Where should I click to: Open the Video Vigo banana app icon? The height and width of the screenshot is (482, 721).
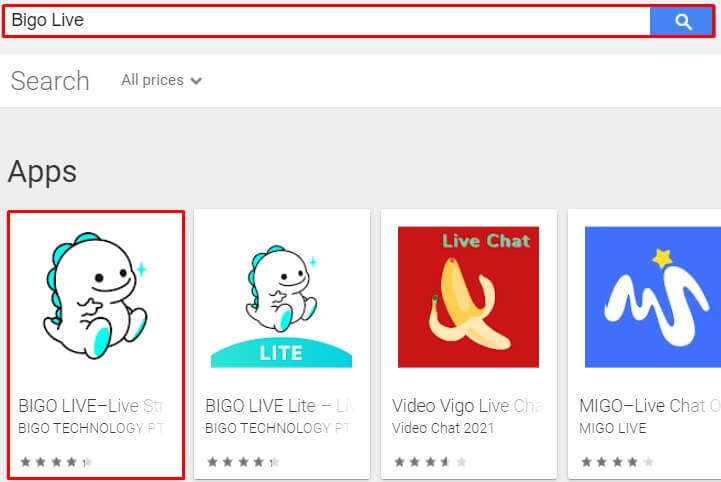[468, 297]
